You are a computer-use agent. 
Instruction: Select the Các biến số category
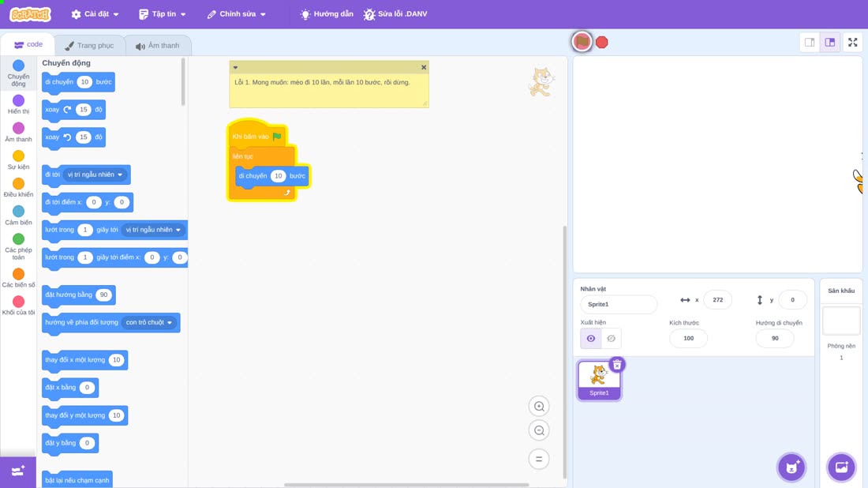click(x=18, y=277)
